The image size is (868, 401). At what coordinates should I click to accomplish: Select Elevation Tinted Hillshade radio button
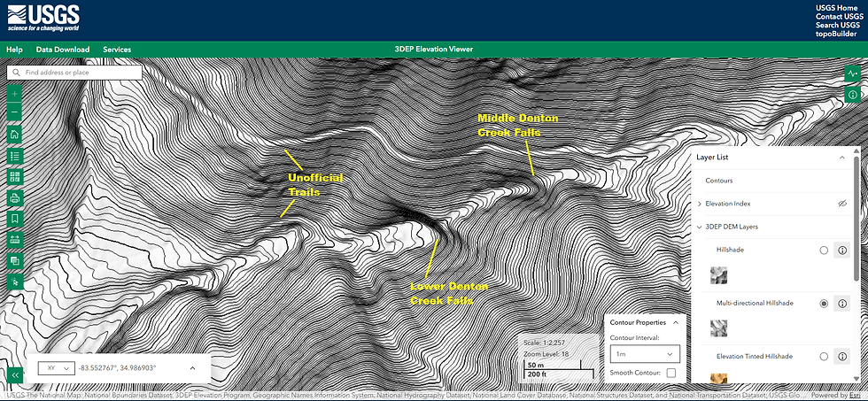pyautogui.click(x=824, y=356)
